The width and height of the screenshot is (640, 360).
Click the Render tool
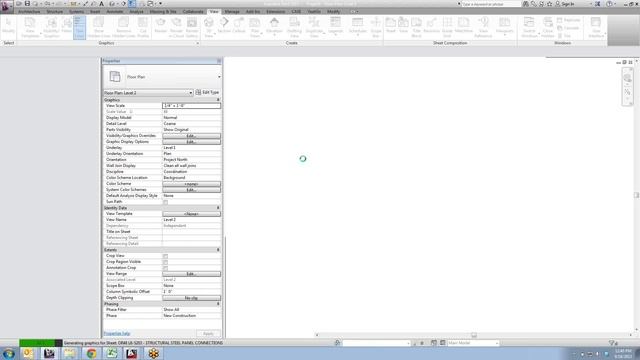point(161,27)
